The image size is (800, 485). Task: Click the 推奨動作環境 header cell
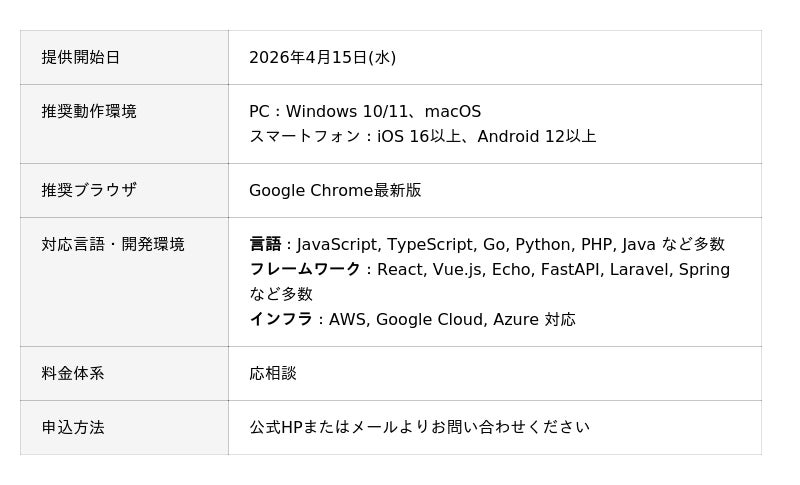pos(89,112)
